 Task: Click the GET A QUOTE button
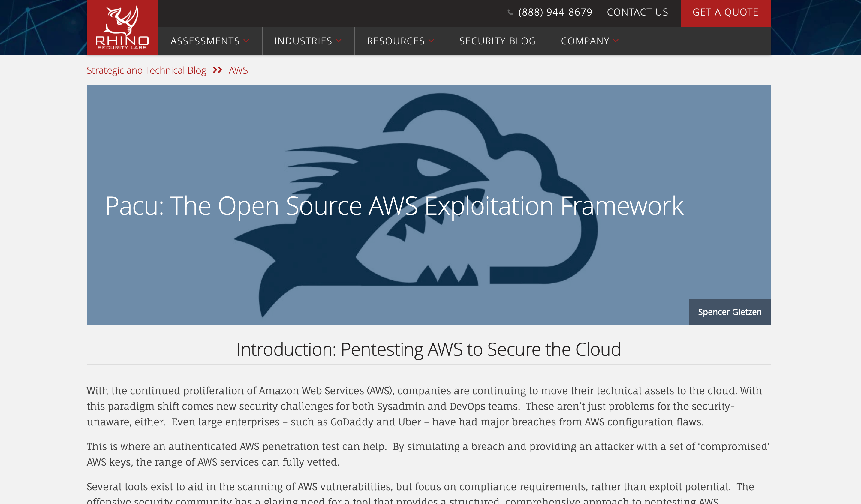tap(726, 12)
